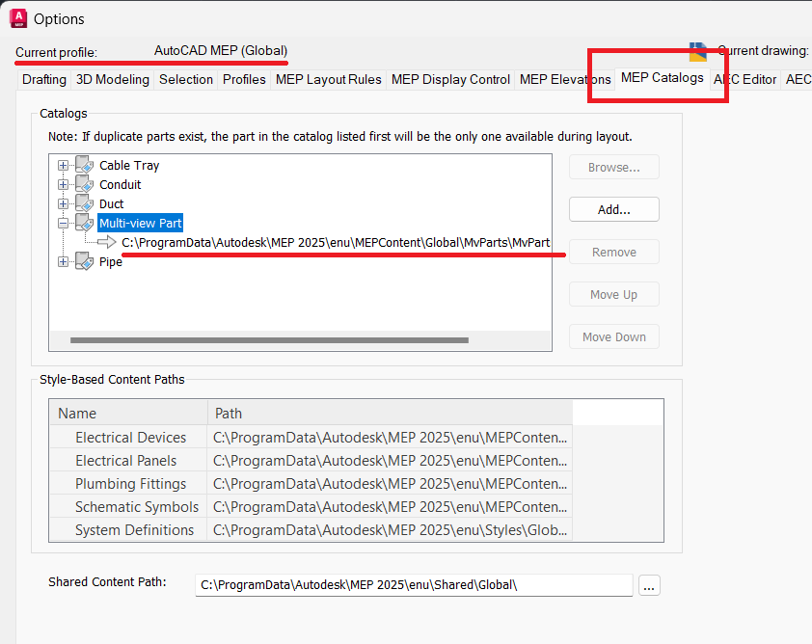
Task: Click the Name column header
Action: click(128, 414)
